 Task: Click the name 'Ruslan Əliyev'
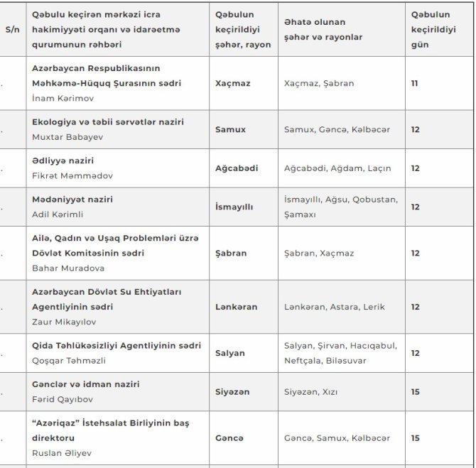coord(62,453)
